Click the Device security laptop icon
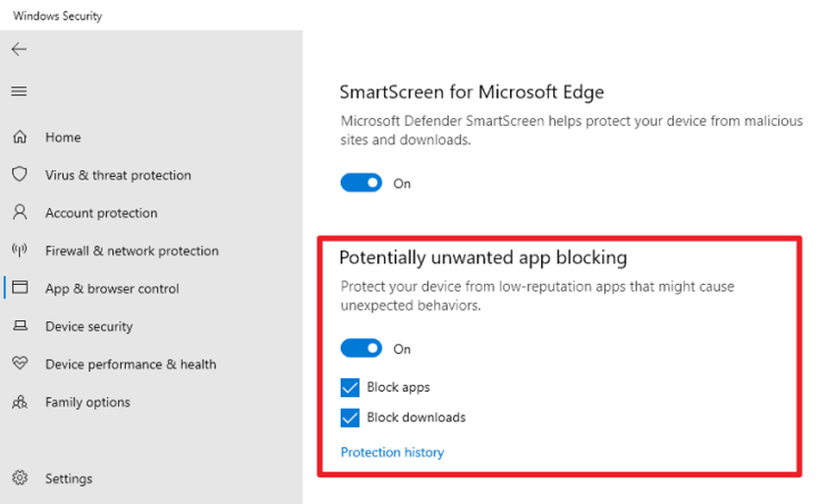835x504 pixels. coord(20,326)
